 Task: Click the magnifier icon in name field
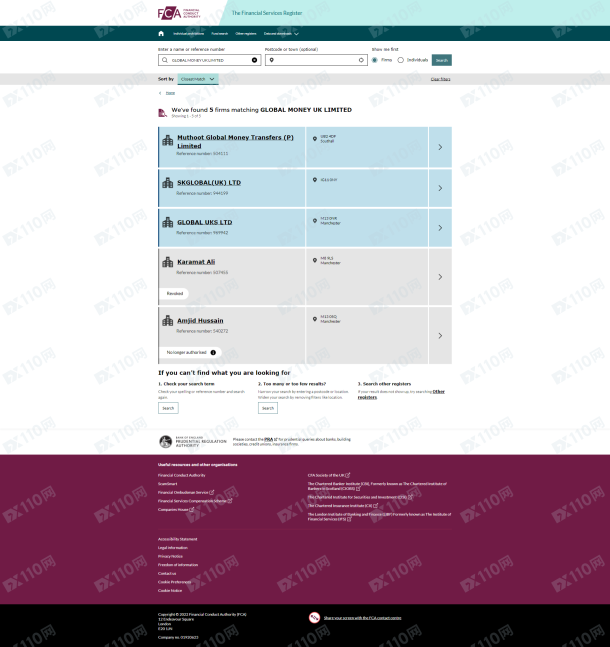click(x=165, y=60)
